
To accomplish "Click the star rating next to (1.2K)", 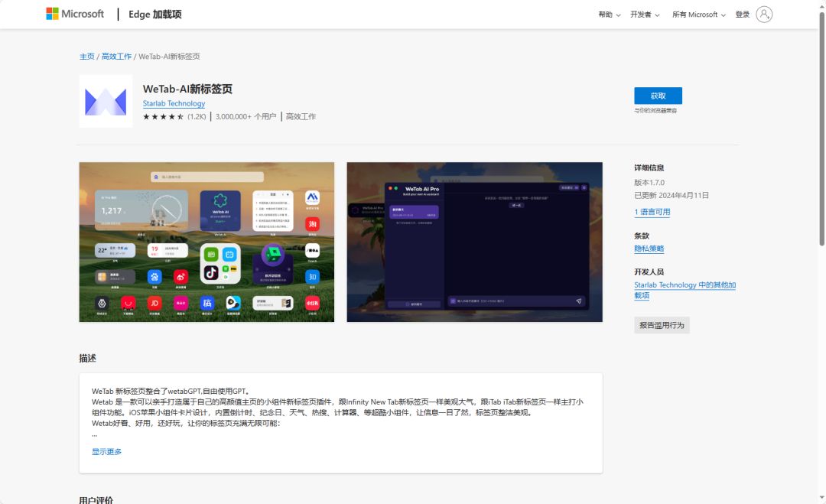I will [164, 116].
